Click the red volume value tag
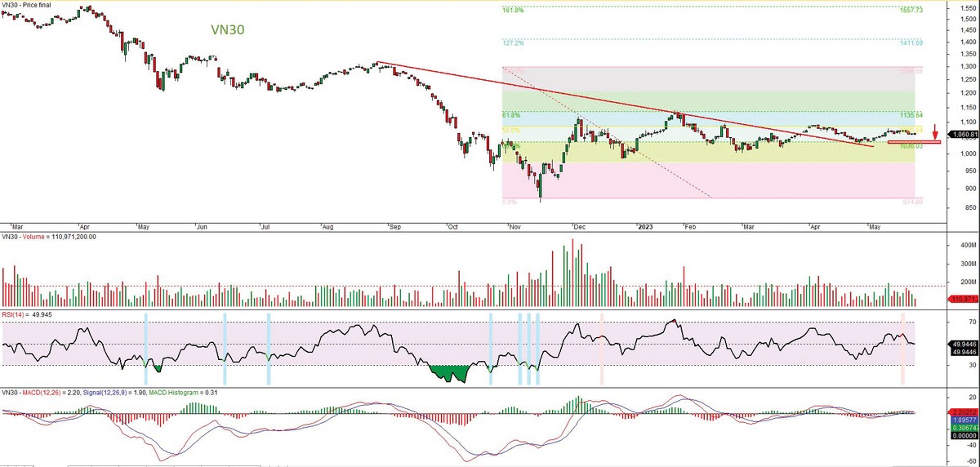The height and width of the screenshot is (467, 980). tap(964, 300)
